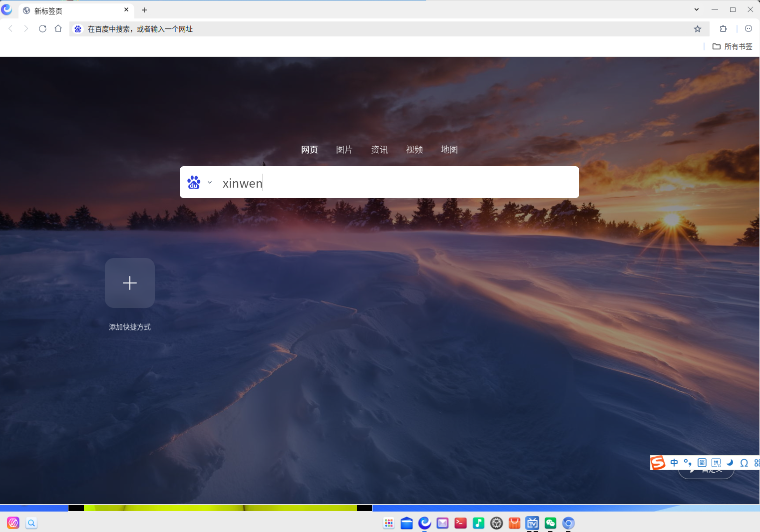The height and width of the screenshot is (532, 760).
Task: Click the Baidu paw logo in search box
Action: [194, 183]
